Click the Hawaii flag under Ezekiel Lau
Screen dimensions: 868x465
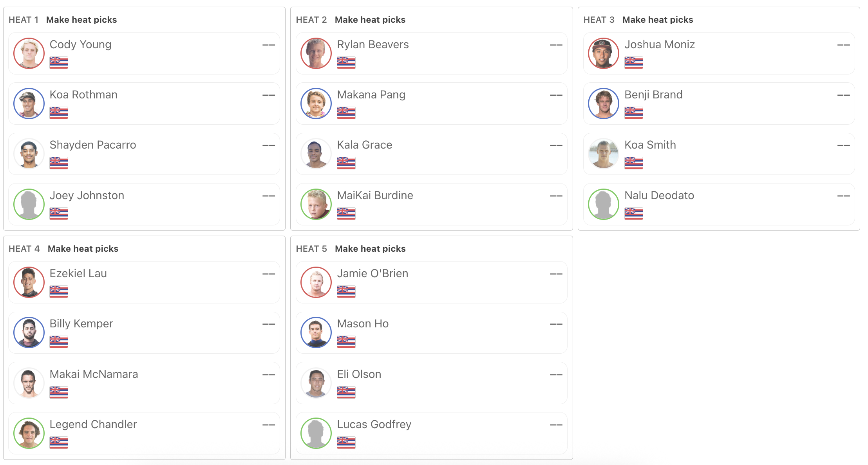pos(59,291)
